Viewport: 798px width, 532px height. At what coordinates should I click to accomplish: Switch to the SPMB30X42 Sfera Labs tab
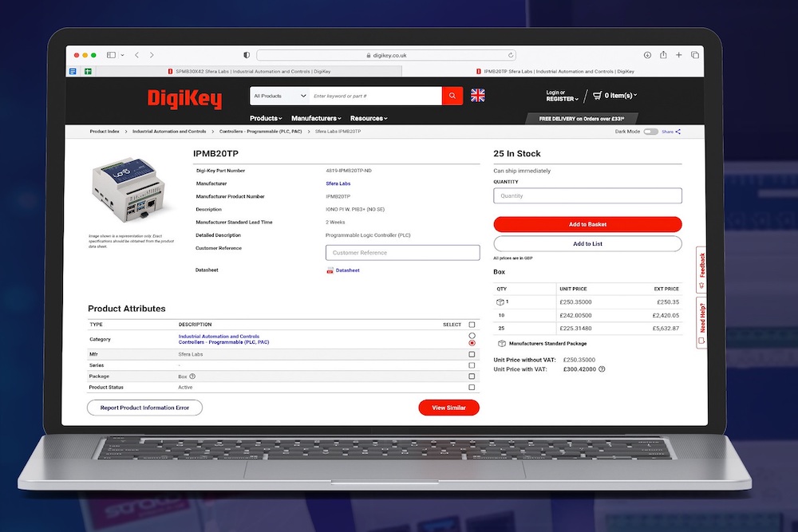[x=249, y=71]
